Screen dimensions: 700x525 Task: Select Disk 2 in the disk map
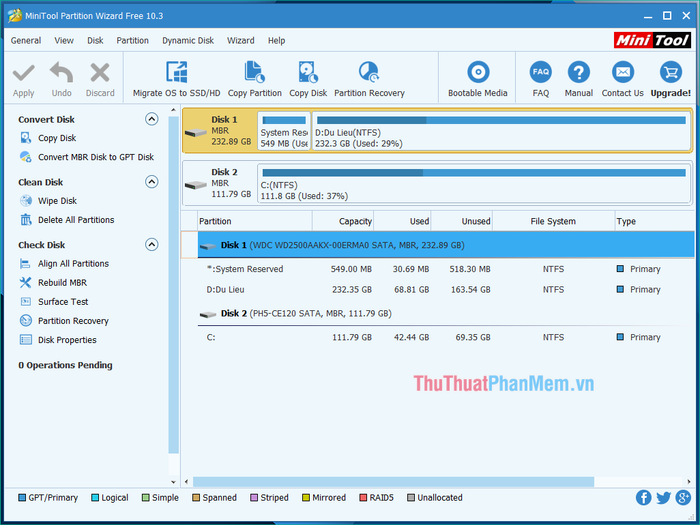point(220,183)
